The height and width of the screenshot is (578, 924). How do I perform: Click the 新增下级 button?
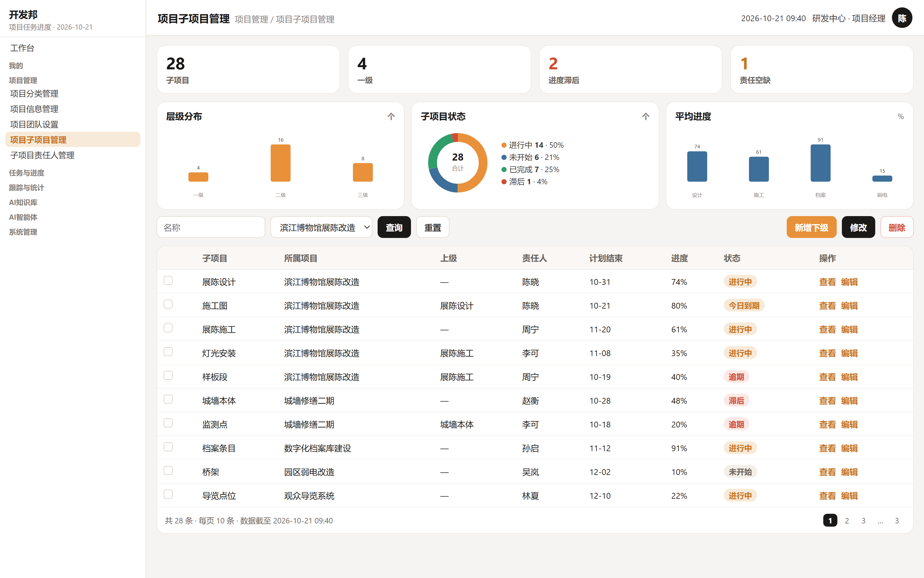pyautogui.click(x=811, y=227)
